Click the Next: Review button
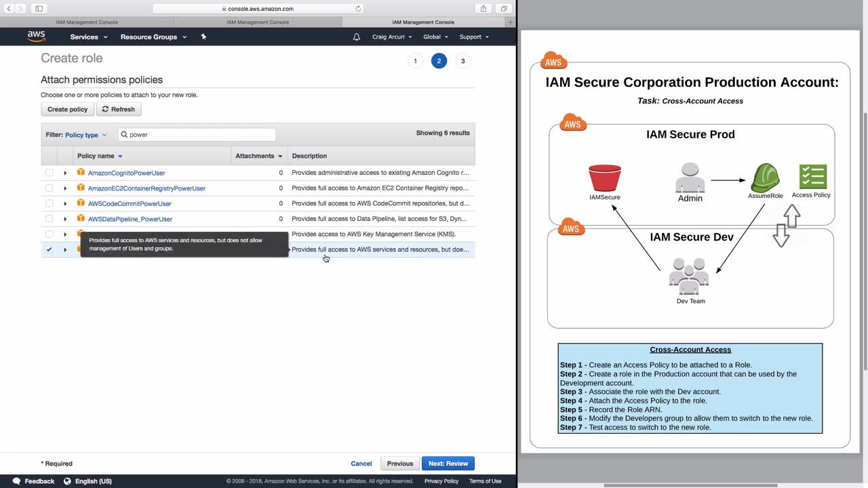868x488 pixels. [448, 464]
